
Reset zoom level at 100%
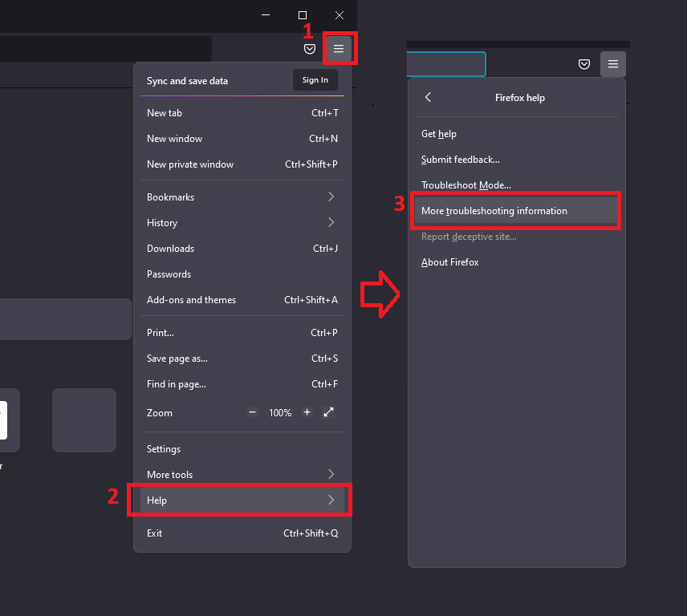point(280,412)
